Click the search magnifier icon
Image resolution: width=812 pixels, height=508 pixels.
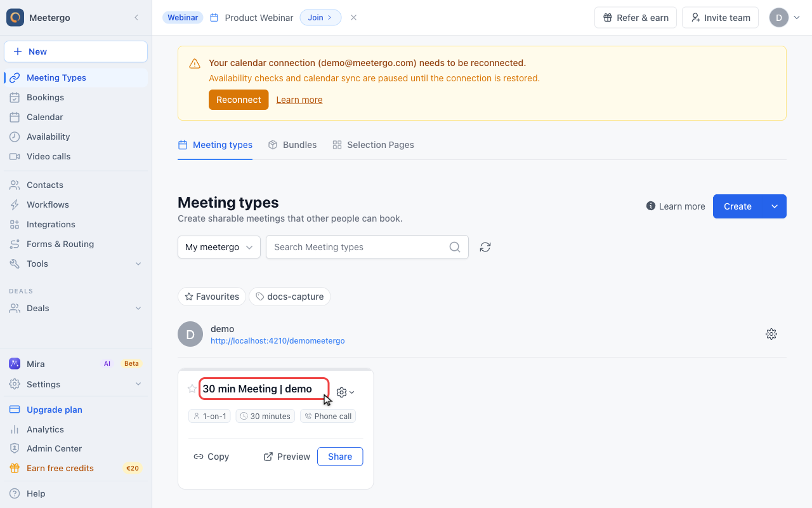point(455,247)
